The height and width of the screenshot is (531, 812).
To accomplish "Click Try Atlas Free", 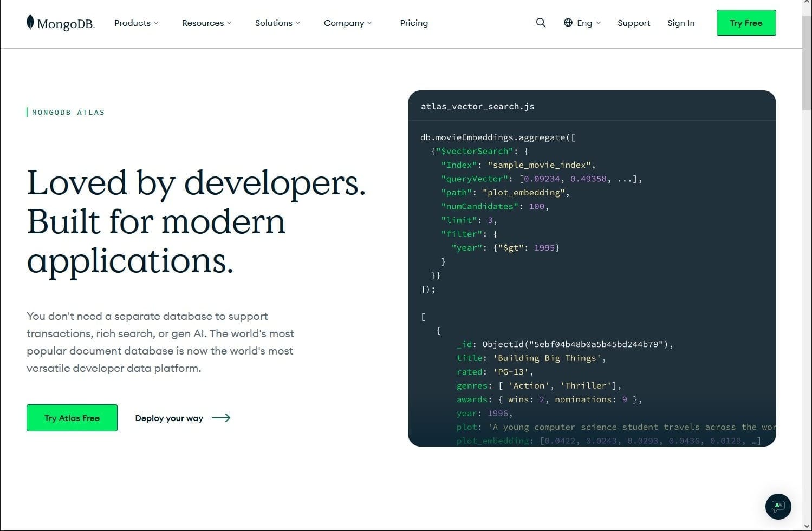I will tap(72, 417).
